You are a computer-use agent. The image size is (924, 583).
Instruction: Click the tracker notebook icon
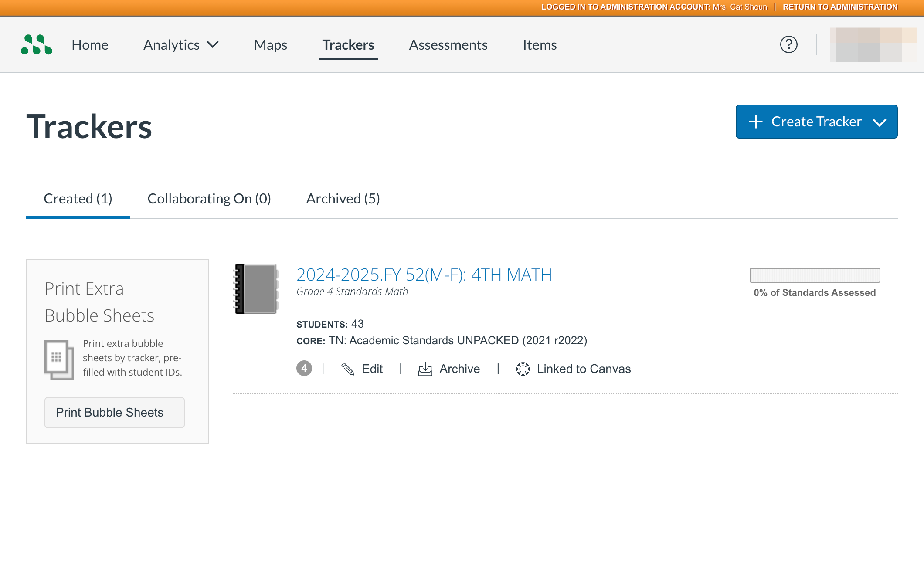coord(256,288)
